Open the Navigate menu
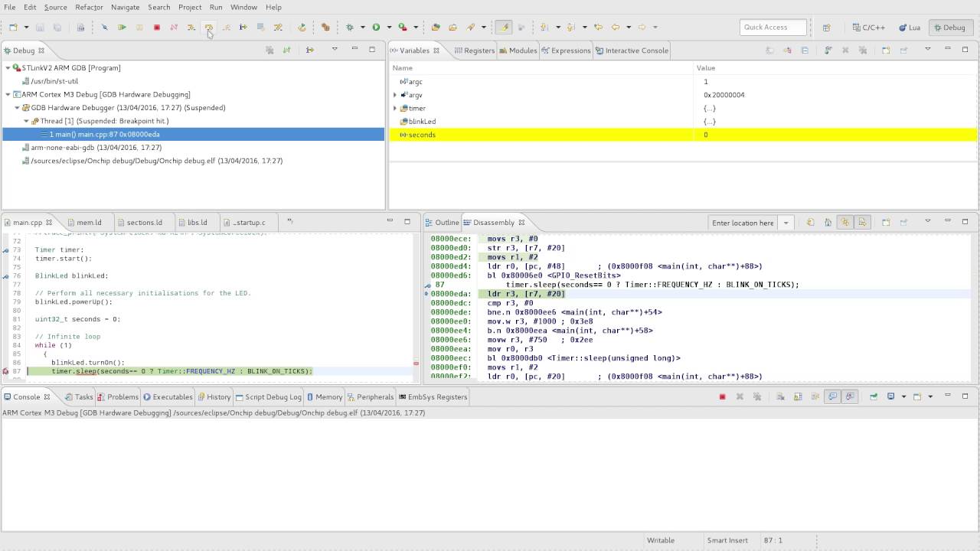Image resolution: width=980 pixels, height=551 pixels. pos(126,7)
